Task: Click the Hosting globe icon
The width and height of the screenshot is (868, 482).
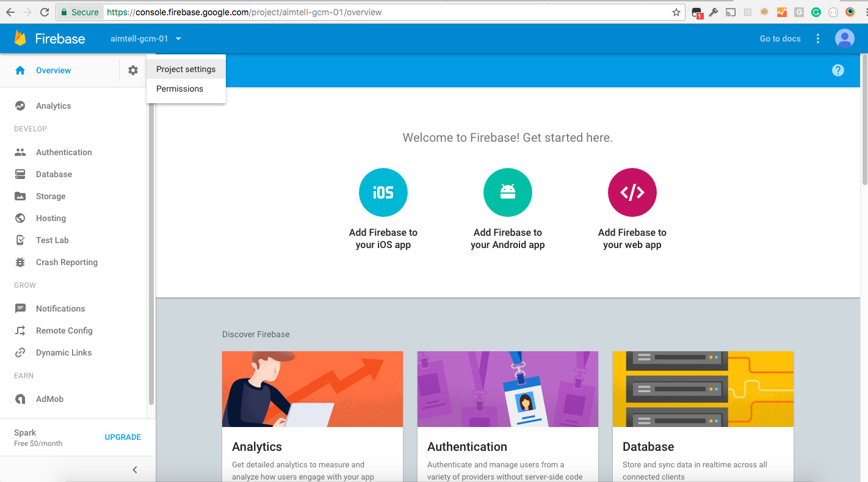Action: [20, 218]
